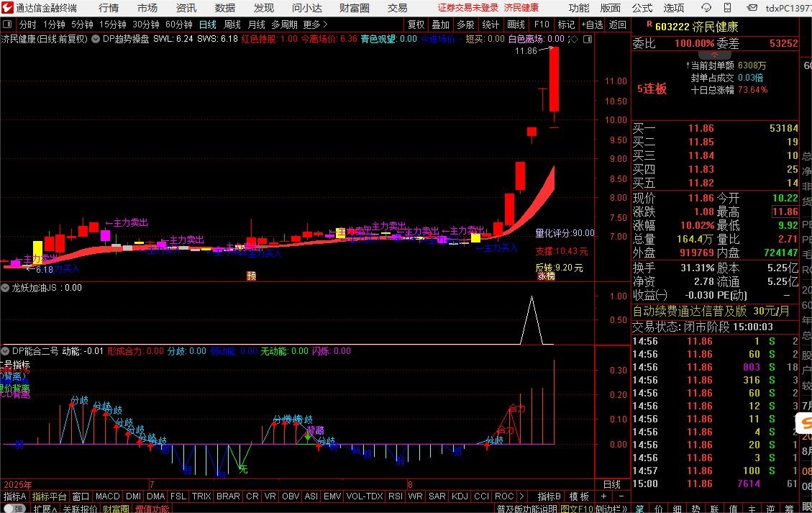The width and height of the screenshot is (812, 513).
Task: Select the KDJ indicator tab
Action: (460, 496)
